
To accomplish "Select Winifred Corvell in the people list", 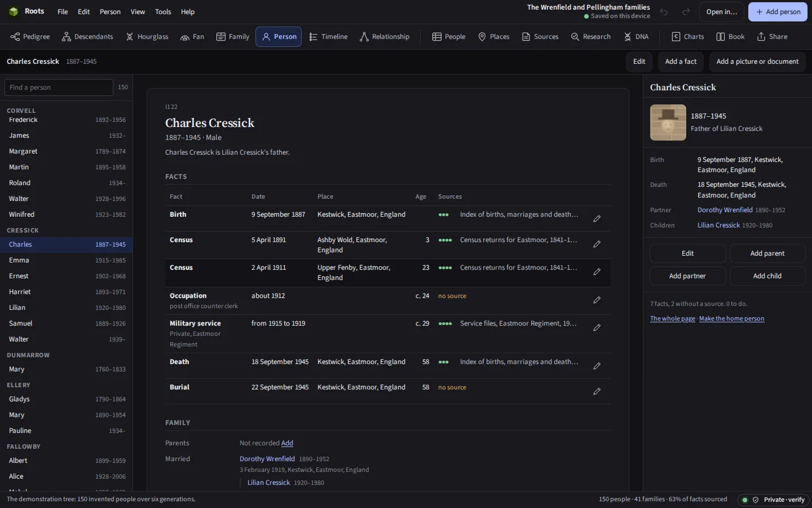I will point(67,214).
